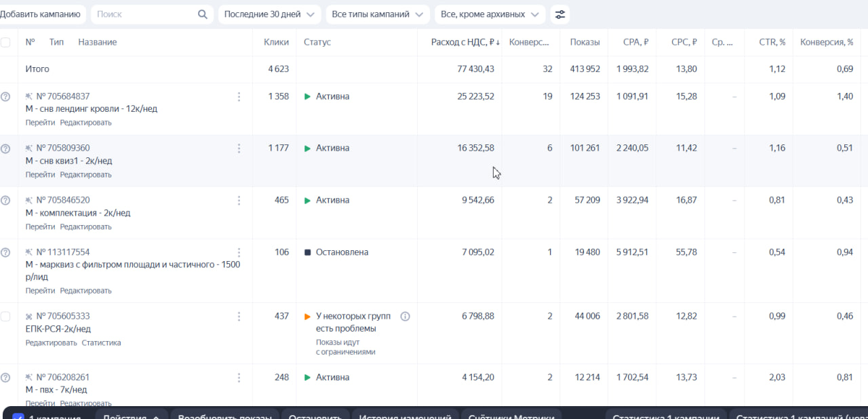Open three-dot menu for campaign № 705684837
Image resolution: width=868 pixels, height=419 pixels.
tap(239, 97)
